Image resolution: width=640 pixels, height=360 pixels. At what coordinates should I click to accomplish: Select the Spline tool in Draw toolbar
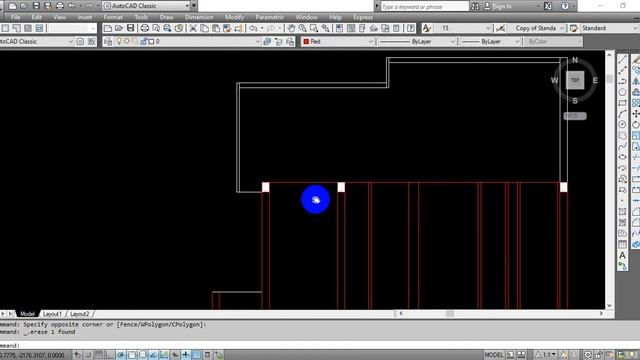[x=622, y=146]
